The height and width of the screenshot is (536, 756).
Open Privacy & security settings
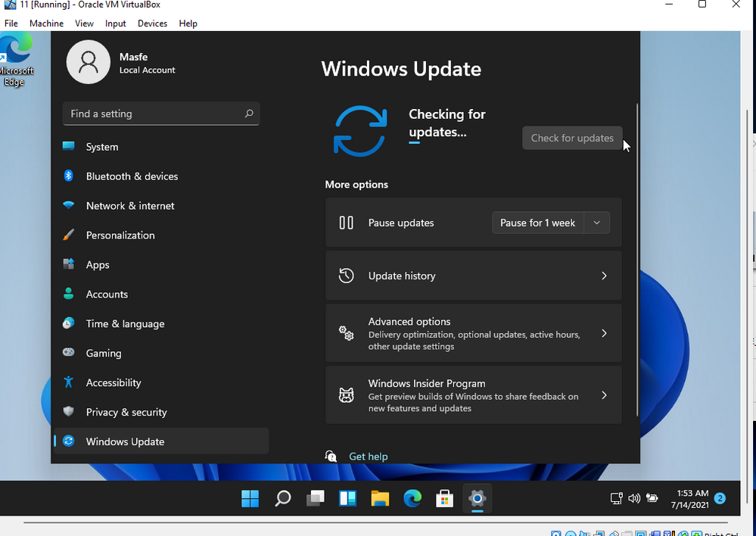pyautogui.click(x=126, y=412)
